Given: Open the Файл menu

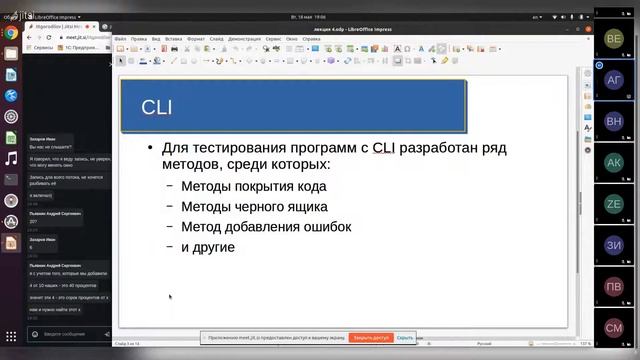Looking at the screenshot, I should (120, 39).
